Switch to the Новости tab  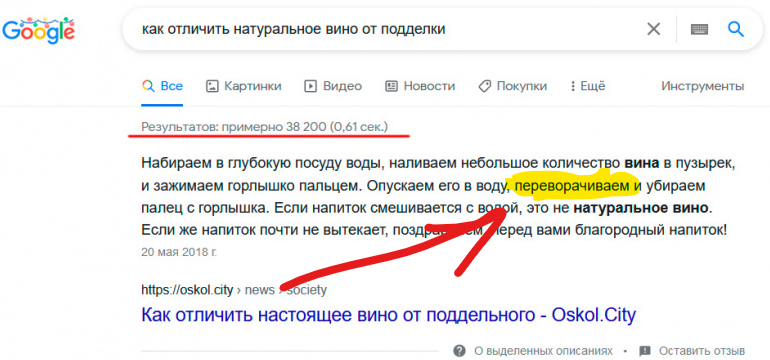click(420, 86)
